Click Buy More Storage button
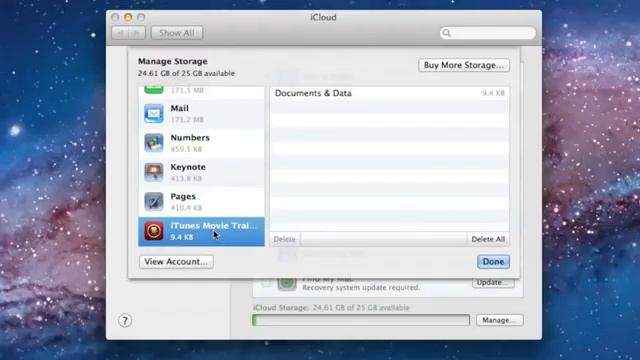Image resolution: width=640 pixels, height=360 pixels. click(464, 65)
